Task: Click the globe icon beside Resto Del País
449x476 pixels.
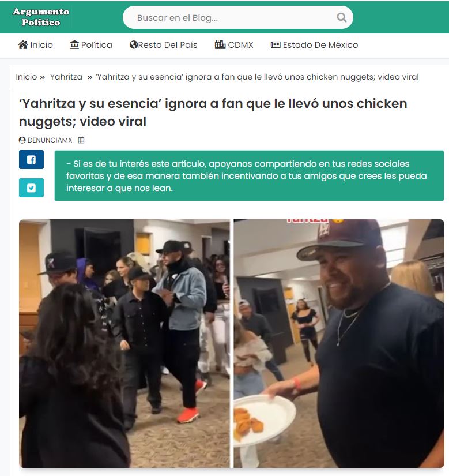Action: pos(133,45)
